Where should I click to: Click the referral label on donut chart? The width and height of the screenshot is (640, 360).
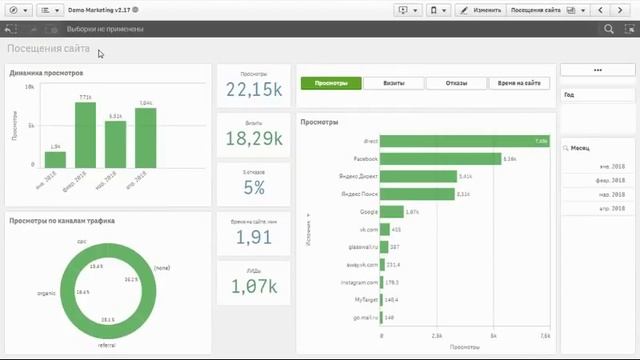pos(107,345)
